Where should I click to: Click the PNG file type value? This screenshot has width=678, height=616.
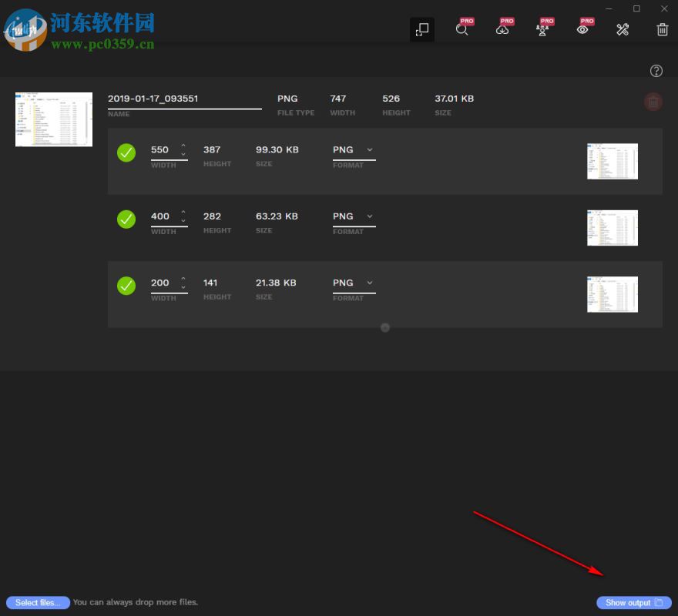[x=287, y=99]
